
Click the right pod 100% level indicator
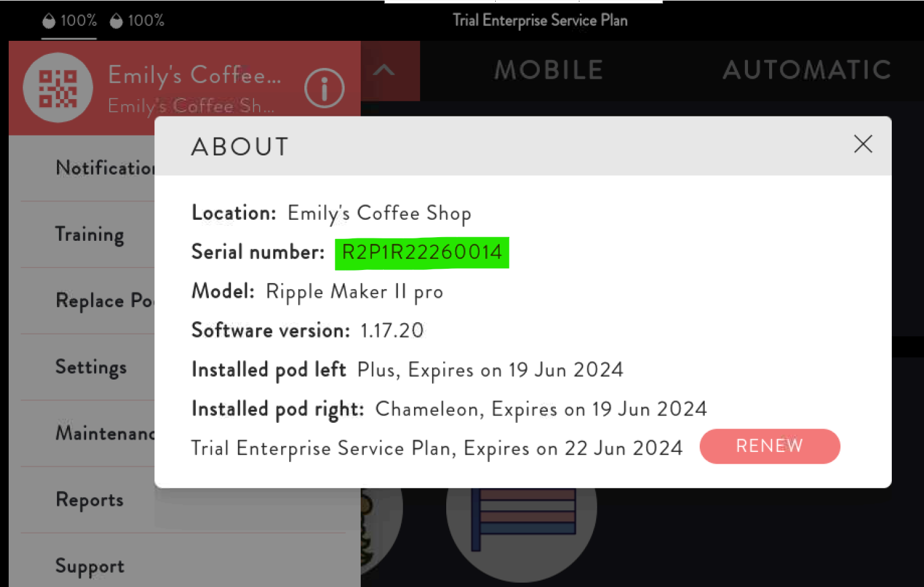pos(137,20)
